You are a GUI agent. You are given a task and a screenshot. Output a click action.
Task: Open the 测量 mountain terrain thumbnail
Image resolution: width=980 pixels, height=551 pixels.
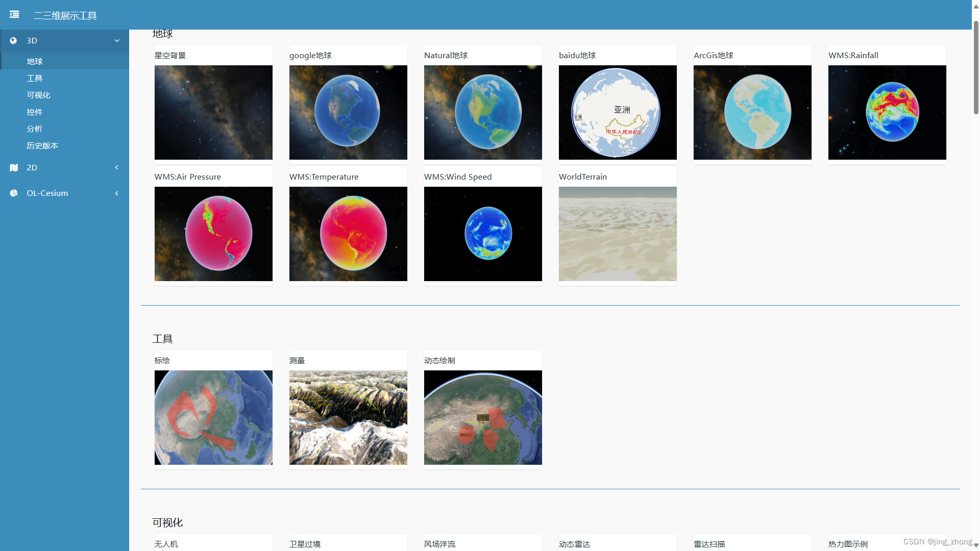(x=348, y=417)
